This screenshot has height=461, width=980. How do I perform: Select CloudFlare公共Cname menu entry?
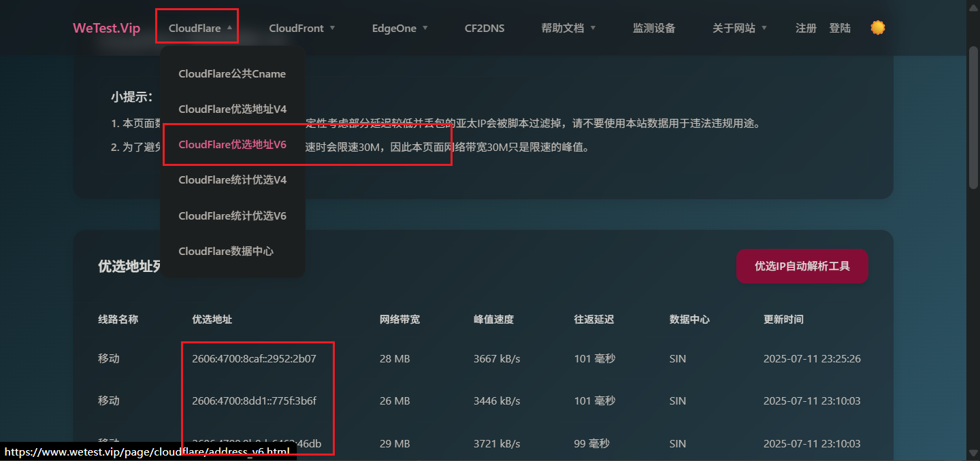232,73
